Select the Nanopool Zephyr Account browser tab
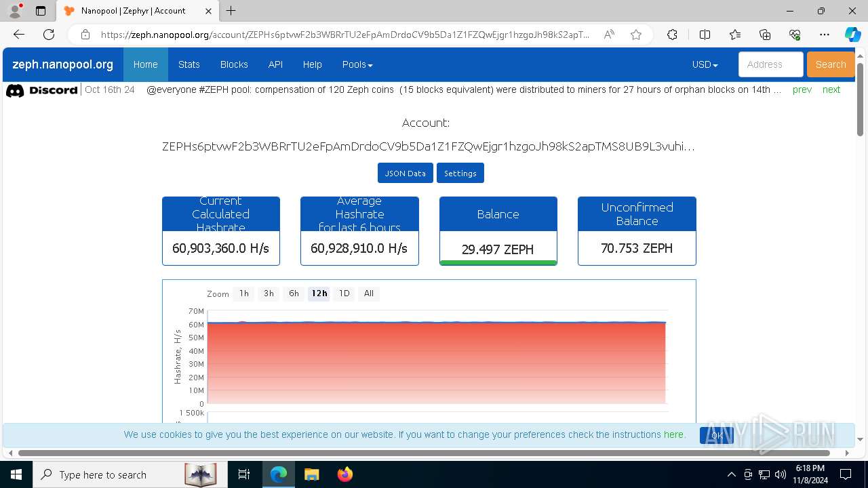 [x=137, y=11]
